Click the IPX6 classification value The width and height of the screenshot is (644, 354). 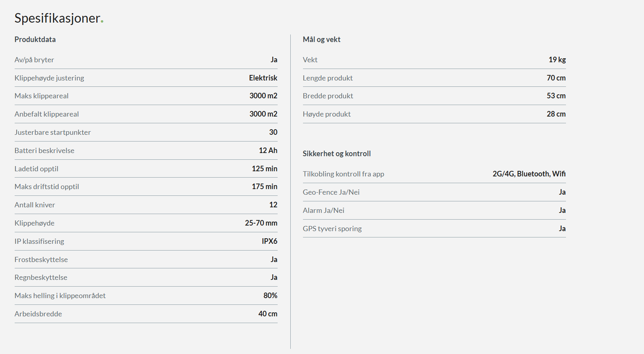(x=269, y=241)
